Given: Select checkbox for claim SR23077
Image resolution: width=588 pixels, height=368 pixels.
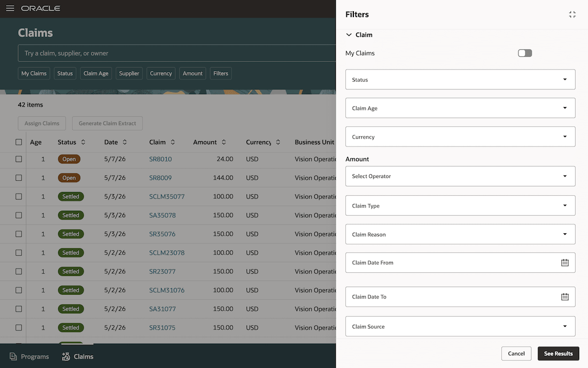Looking at the screenshot, I should pyautogui.click(x=19, y=272).
